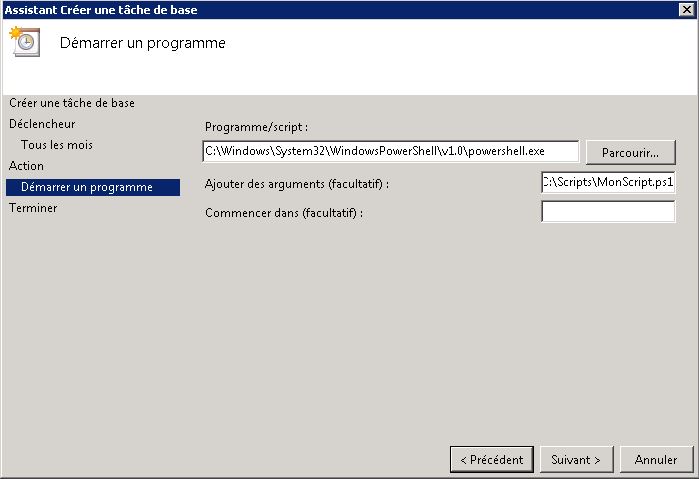This screenshot has height=479, width=699.
Task: Go to the Déclencheur step in sidebar
Action: click(x=42, y=124)
